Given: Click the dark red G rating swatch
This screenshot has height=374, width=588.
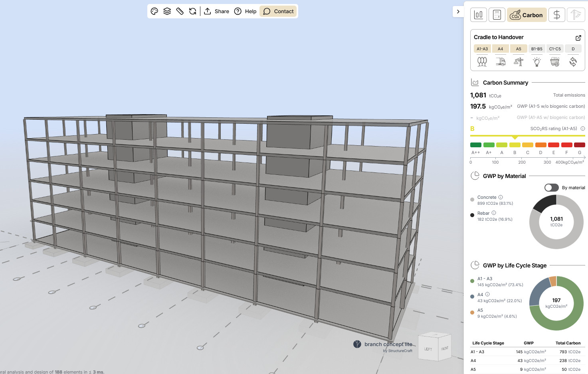Looking at the screenshot, I should [x=580, y=145].
